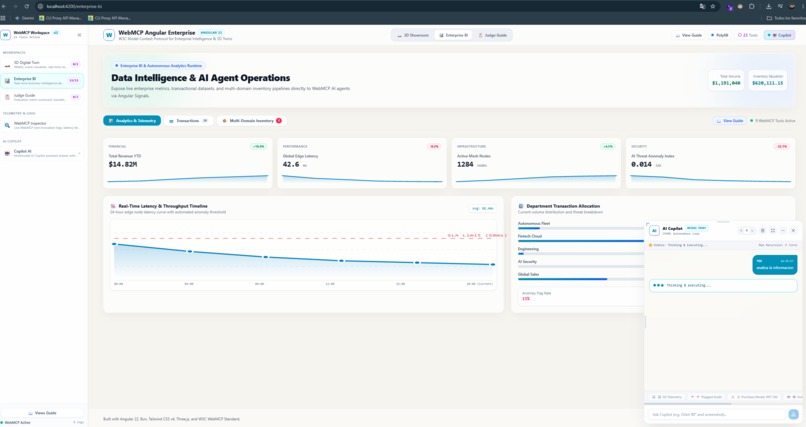Click the WebMCP Angular Enterprise header logo
The height and width of the screenshot is (427, 806).
point(109,35)
